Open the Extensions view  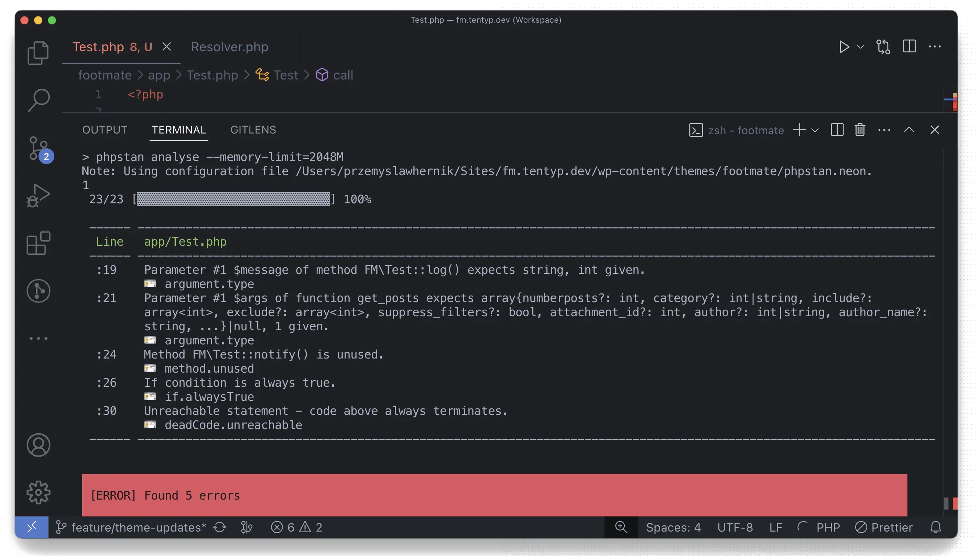pos(38,243)
